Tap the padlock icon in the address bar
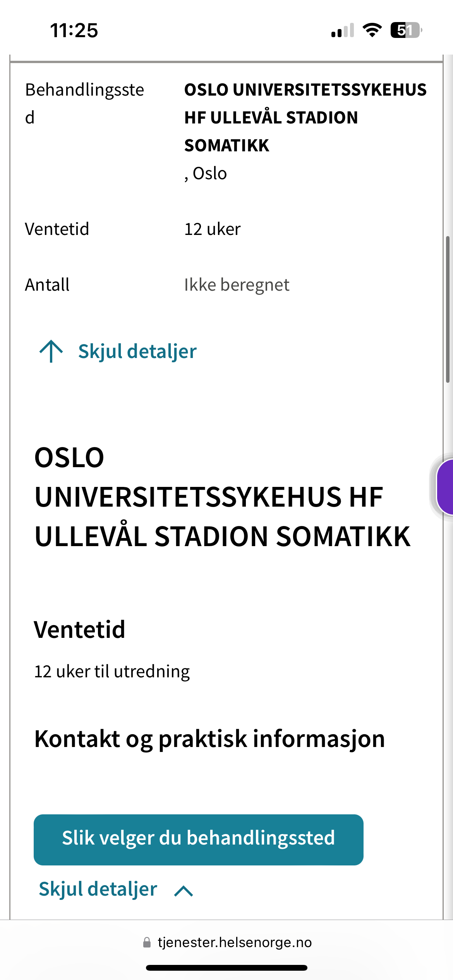453x980 pixels. tap(147, 942)
